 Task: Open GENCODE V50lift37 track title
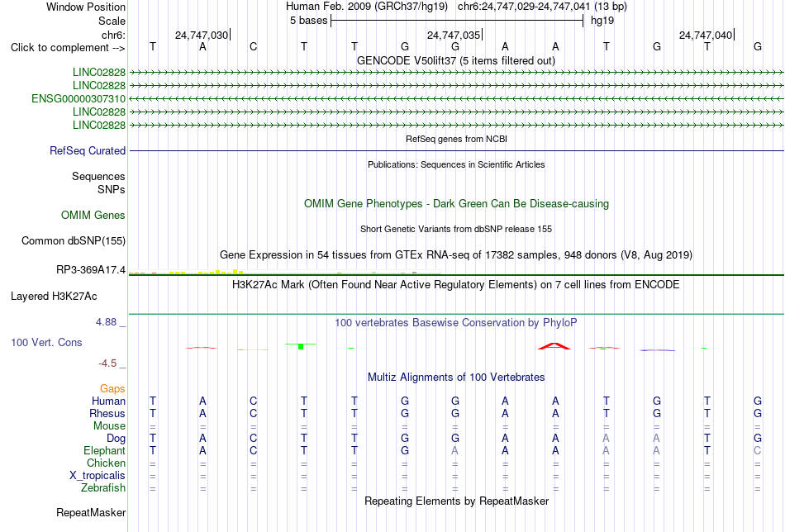(455, 60)
